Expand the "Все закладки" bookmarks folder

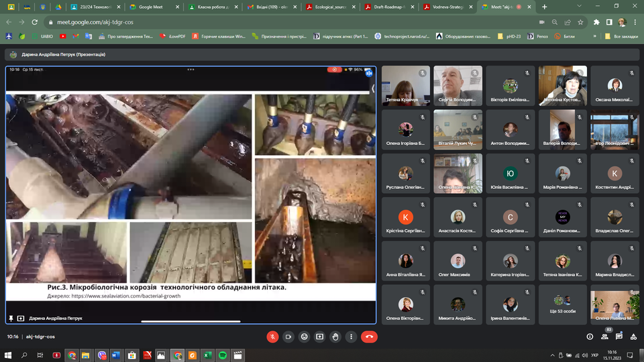click(623, 36)
